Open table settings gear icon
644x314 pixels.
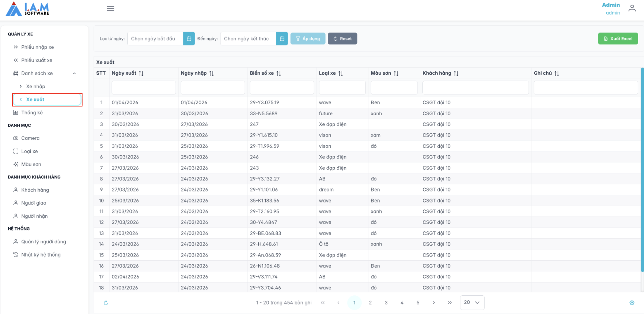[x=632, y=303]
